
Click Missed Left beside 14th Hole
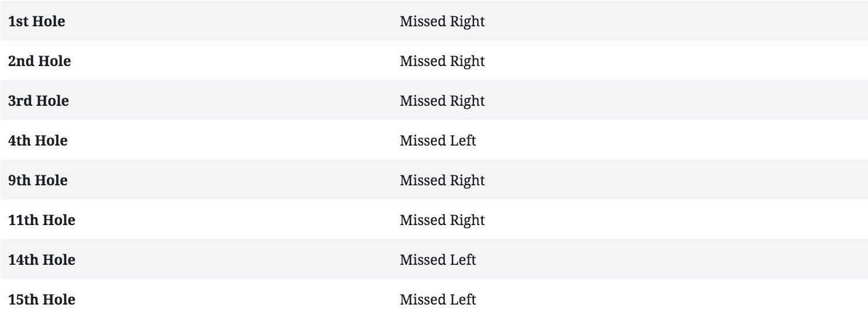tap(438, 260)
